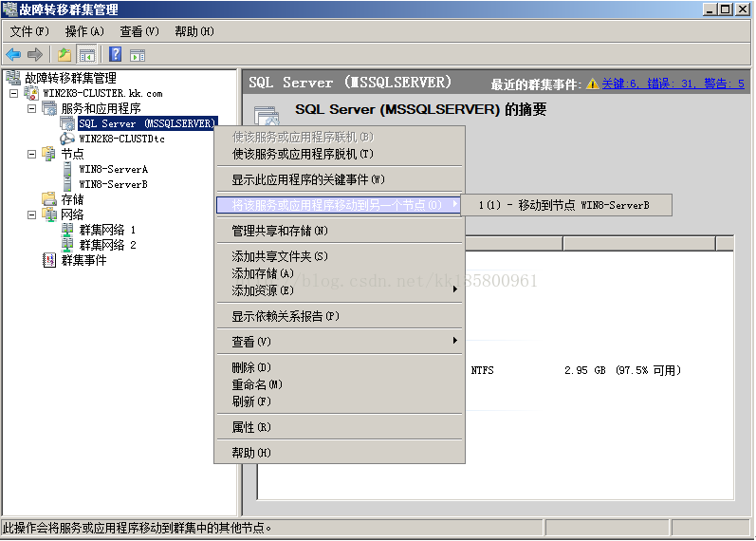Click the 2.95 GB (97.5% 可用) capacity cell
This screenshot has width=756, height=541.
[x=622, y=370]
